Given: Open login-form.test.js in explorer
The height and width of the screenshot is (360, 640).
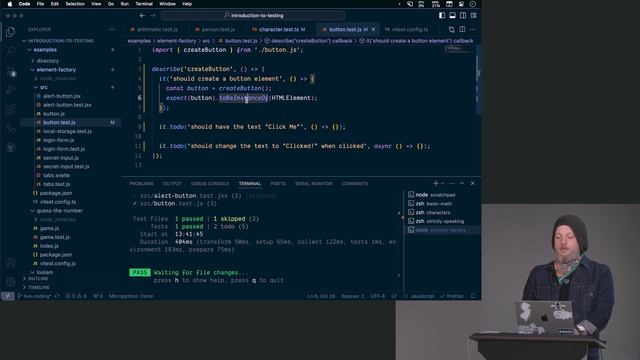Looking at the screenshot, I should 64,149.
